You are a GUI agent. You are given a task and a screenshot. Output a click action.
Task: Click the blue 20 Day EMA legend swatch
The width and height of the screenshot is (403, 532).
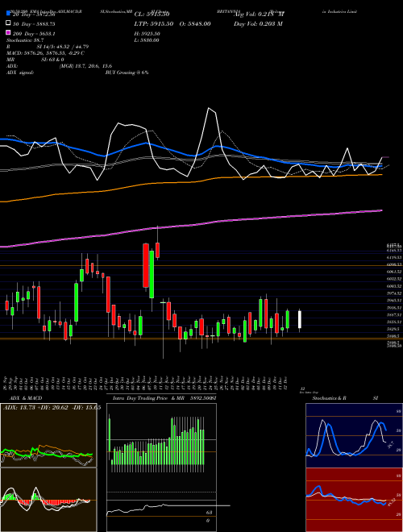9,14
